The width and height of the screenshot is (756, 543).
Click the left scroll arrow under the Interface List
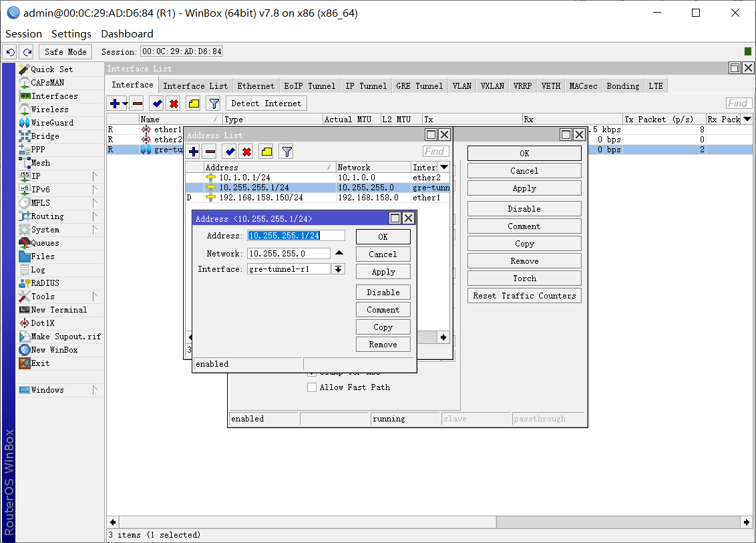[x=113, y=522]
